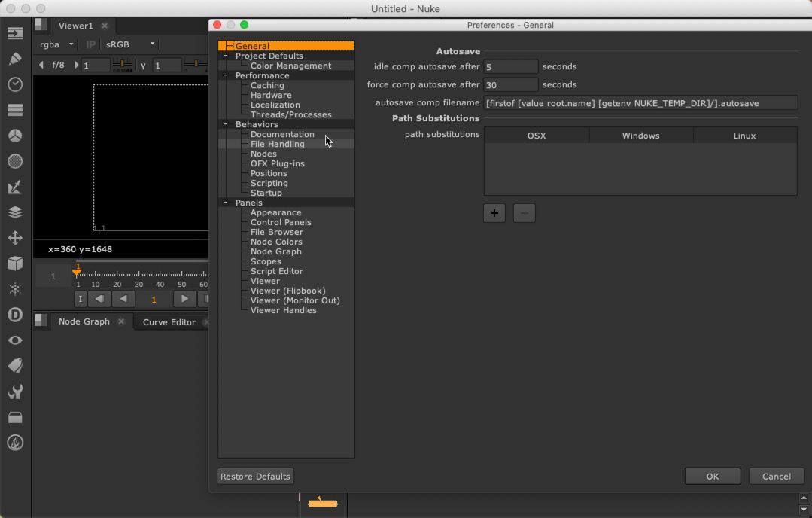Switch to the Viewer1 tab

[x=75, y=26]
